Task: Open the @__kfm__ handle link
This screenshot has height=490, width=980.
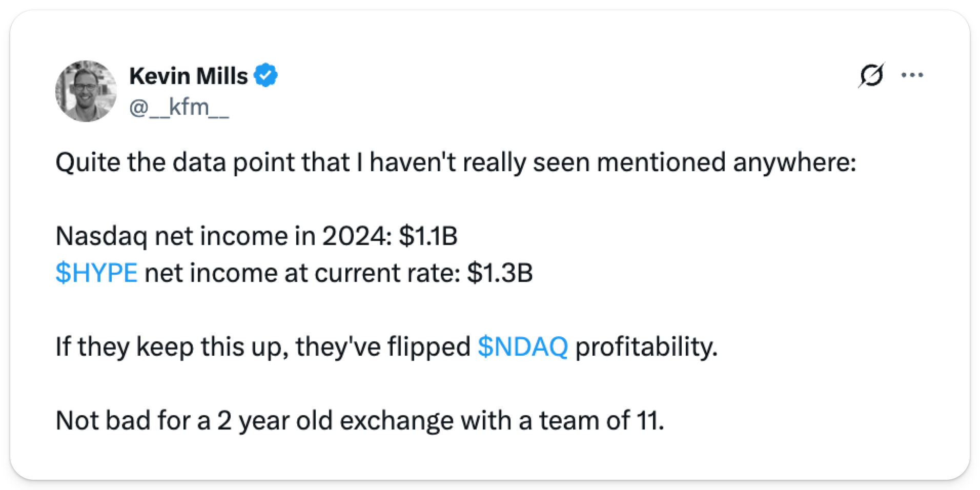Action: pos(179,108)
